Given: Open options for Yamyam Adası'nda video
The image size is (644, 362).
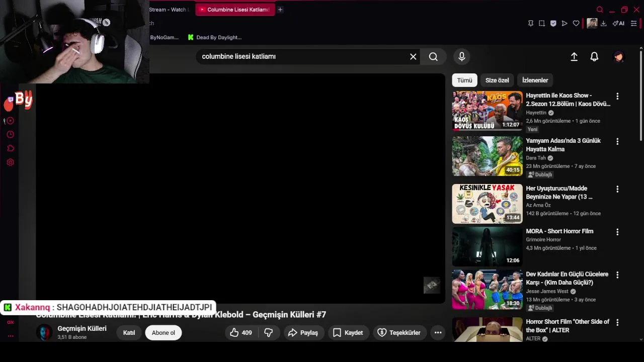Looking at the screenshot, I should coord(617,142).
